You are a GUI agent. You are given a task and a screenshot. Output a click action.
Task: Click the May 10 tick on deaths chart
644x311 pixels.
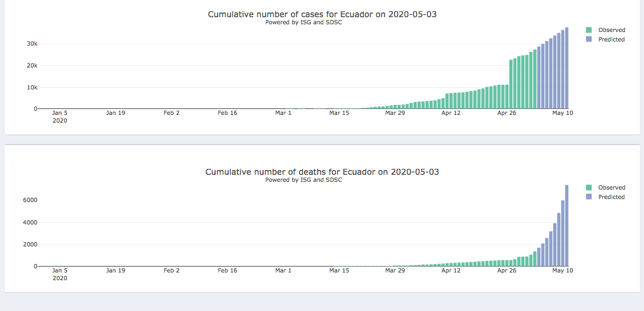pyautogui.click(x=562, y=270)
